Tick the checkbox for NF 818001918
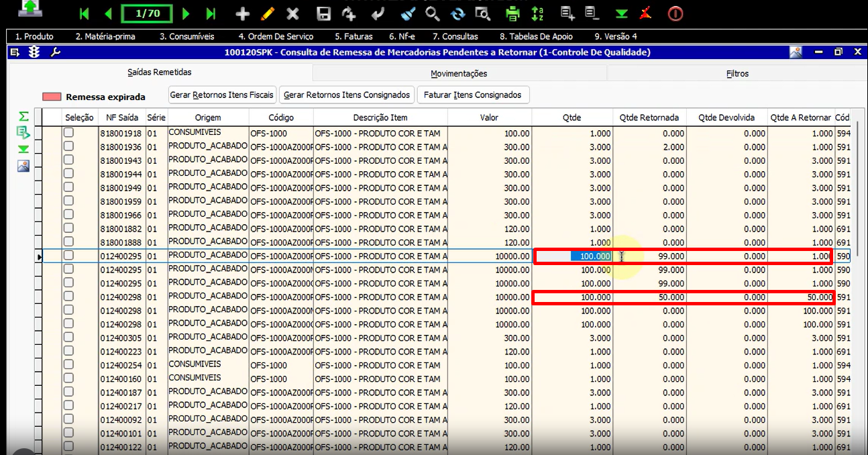The image size is (868, 455). 68,133
